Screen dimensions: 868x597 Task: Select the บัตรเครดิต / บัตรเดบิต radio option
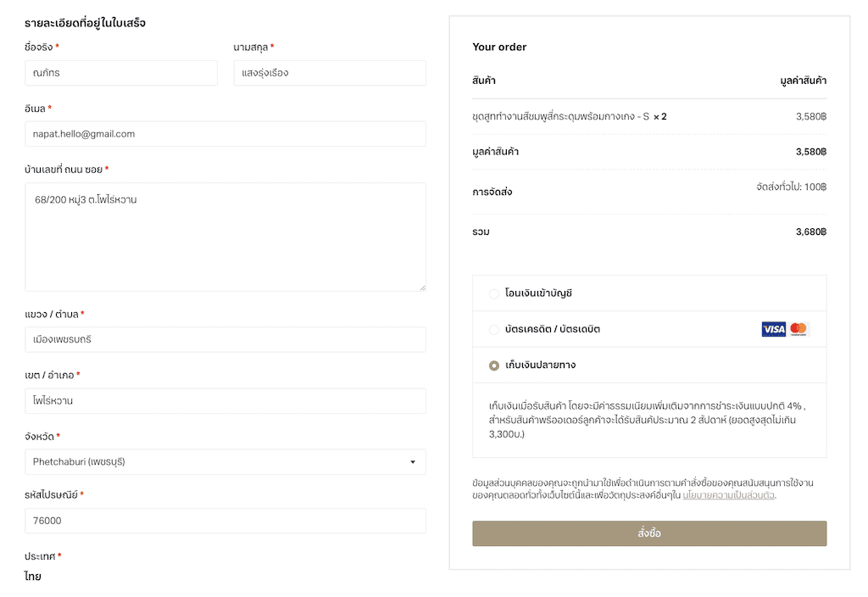pyautogui.click(x=494, y=330)
